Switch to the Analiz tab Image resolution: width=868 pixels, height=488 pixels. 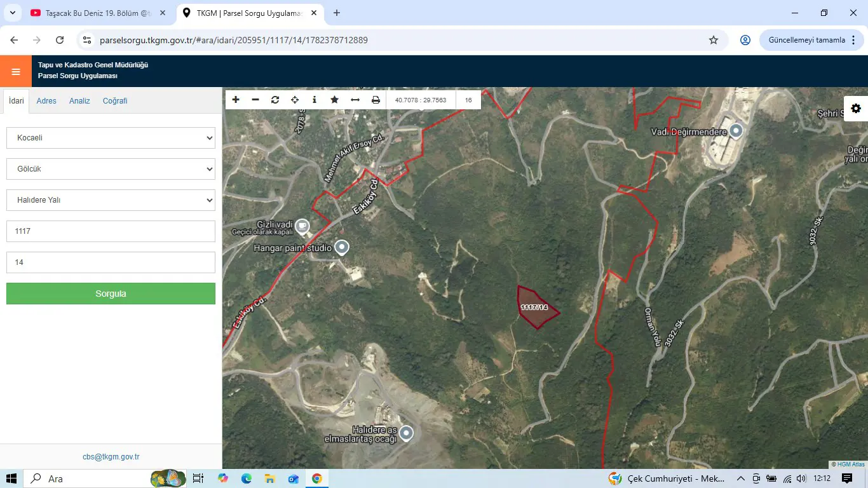point(79,101)
